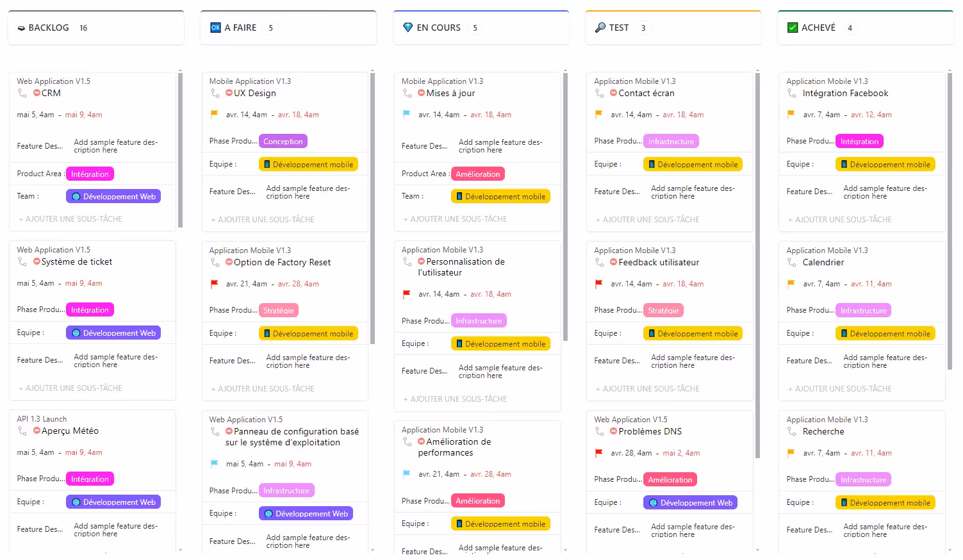Click the magnifier icon in TEST header
963x560 pixels.
[600, 28]
